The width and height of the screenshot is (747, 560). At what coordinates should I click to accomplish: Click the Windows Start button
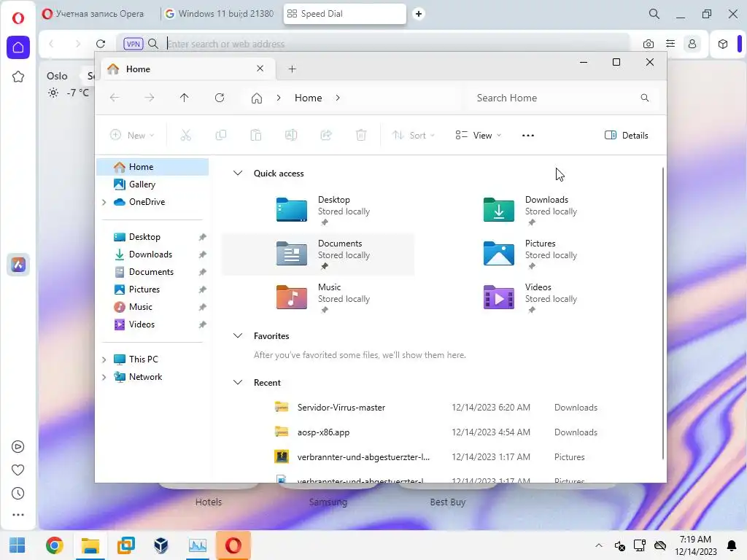pos(18,545)
